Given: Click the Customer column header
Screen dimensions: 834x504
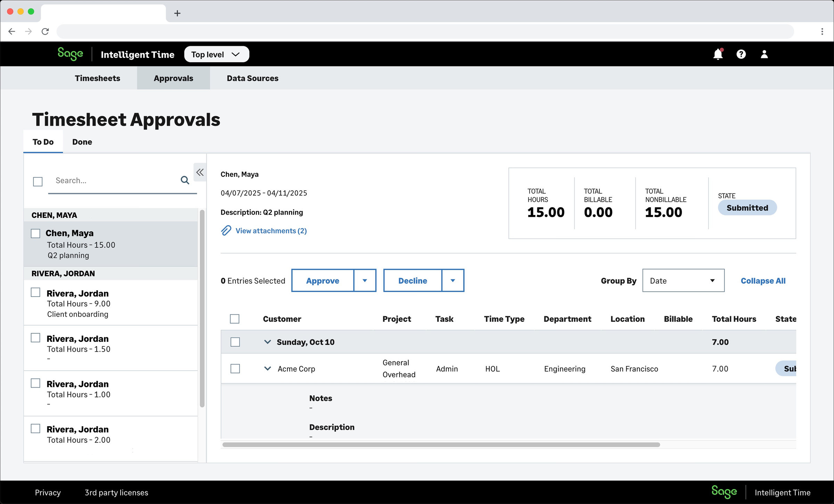Looking at the screenshot, I should click(x=282, y=319).
